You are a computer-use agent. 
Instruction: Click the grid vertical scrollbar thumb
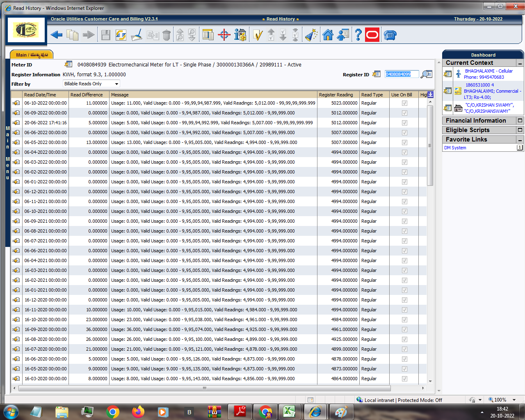point(430,146)
